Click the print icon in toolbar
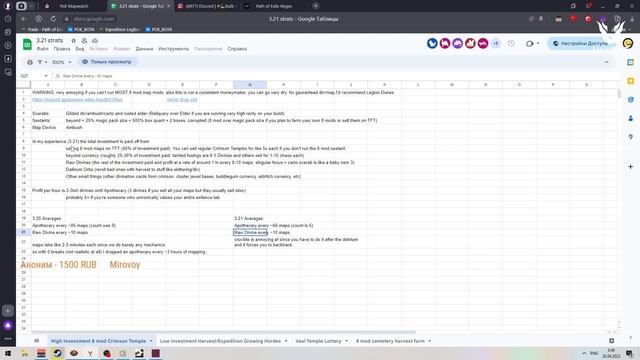Screen dimensions: 640x360 pos(30,62)
